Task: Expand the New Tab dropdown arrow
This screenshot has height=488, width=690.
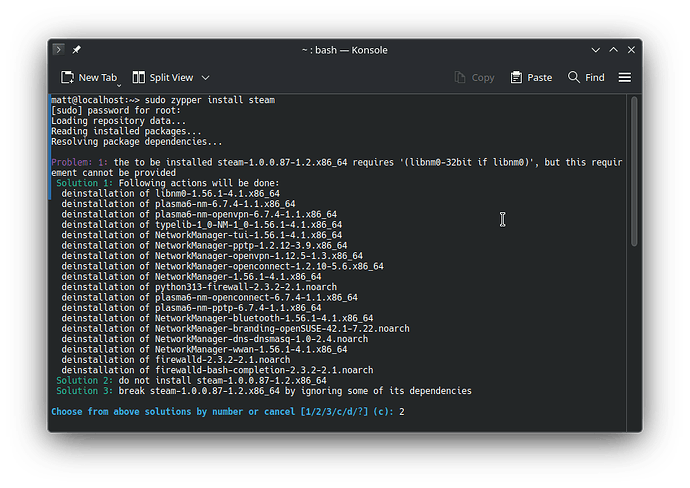Action: pyautogui.click(x=118, y=85)
